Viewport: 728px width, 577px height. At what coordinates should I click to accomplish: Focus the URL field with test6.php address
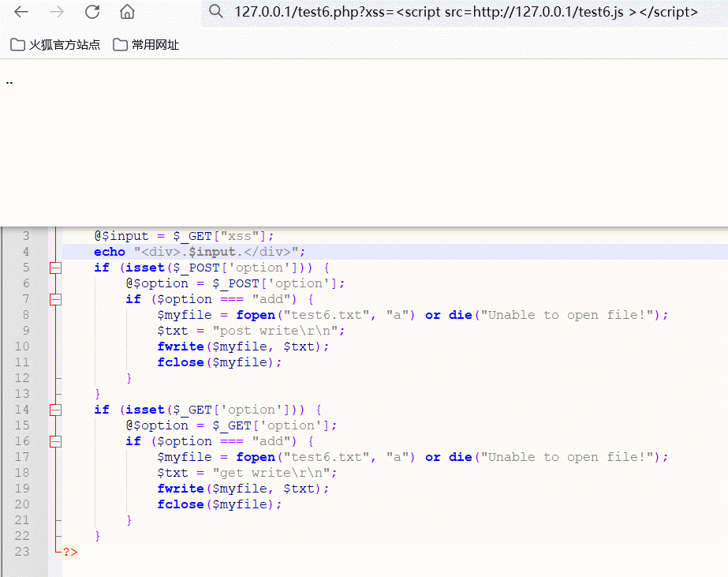(x=465, y=12)
